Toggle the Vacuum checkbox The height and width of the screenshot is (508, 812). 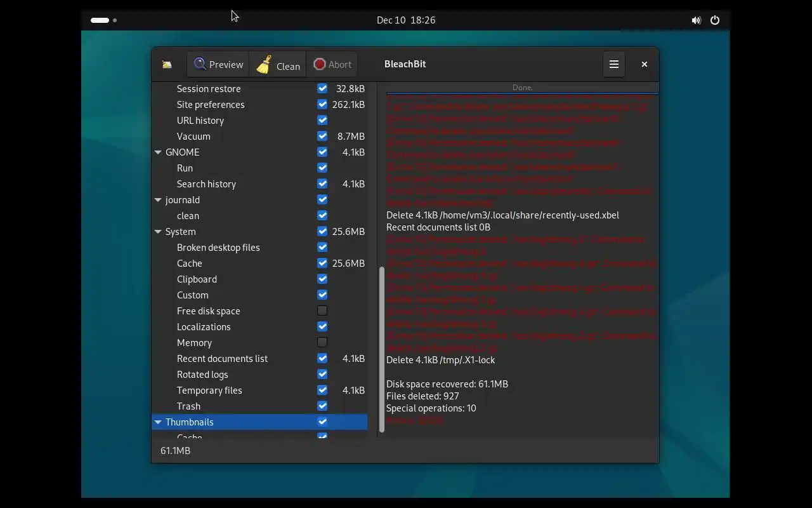(322, 137)
